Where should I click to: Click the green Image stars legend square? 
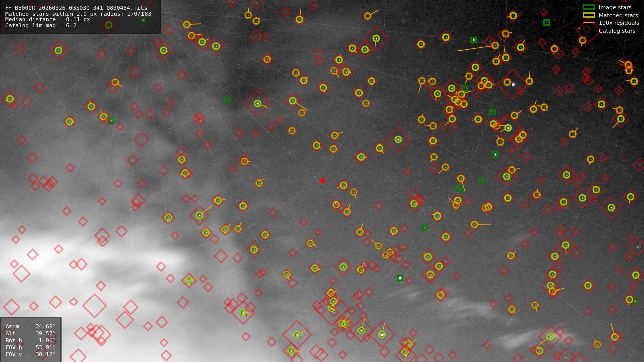pyautogui.click(x=589, y=7)
